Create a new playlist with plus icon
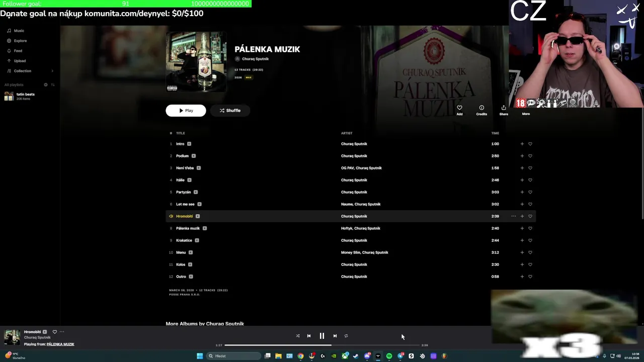This screenshot has width=644, height=362. (x=46, y=84)
